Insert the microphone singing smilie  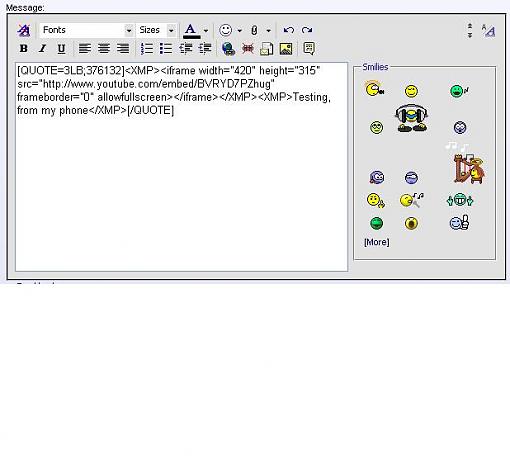pyautogui.click(x=412, y=200)
